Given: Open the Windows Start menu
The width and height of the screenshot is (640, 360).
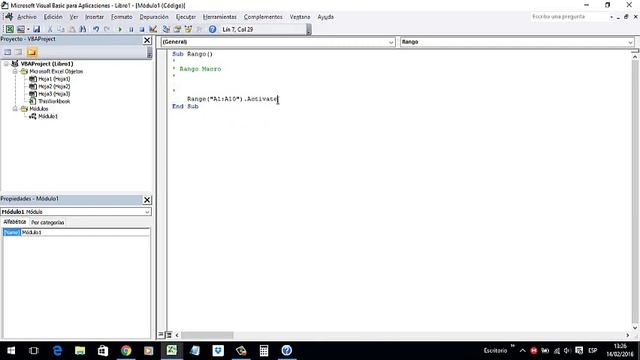Looking at the screenshot, I should click(x=11, y=351).
